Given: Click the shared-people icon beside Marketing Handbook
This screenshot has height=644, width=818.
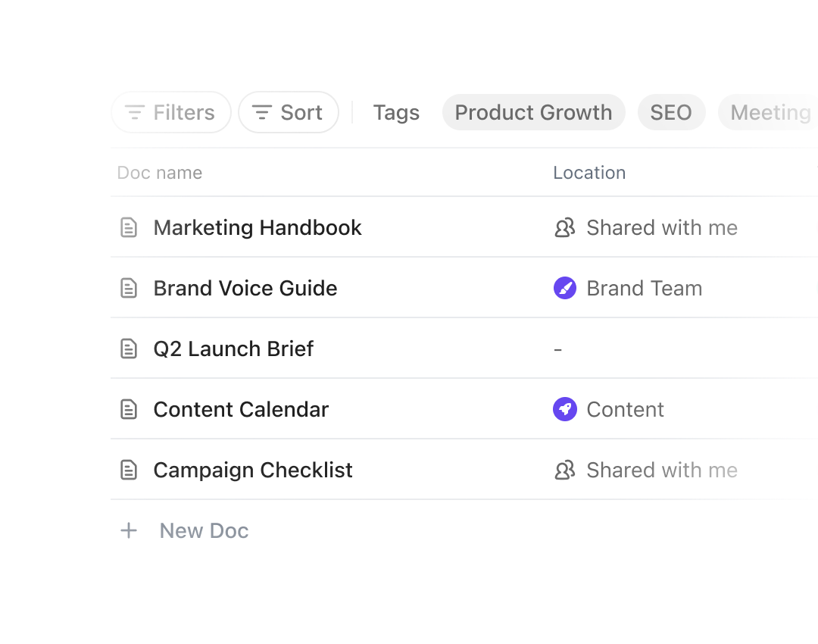Looking at the screenshot, I should [x=565, y=227].
